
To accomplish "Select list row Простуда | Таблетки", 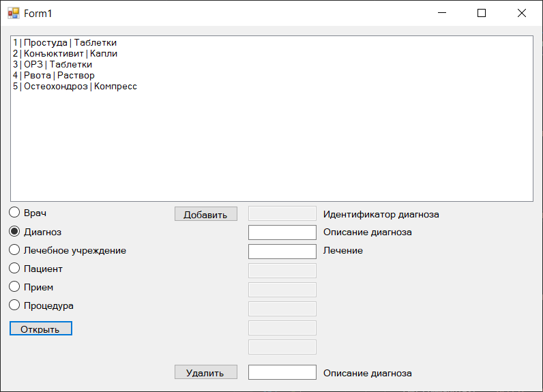I will 65,42.
